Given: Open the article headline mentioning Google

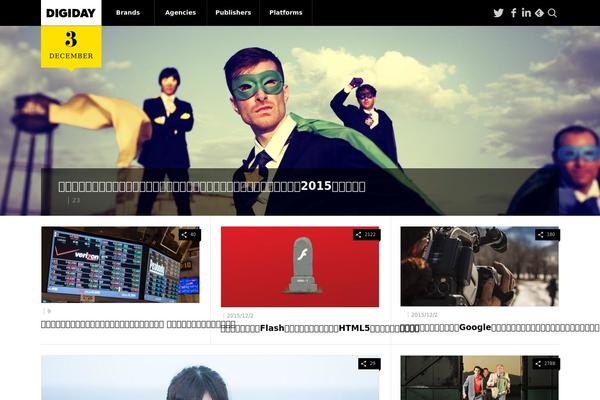Looking at the screenshot, I should click(x=500, y=327).
